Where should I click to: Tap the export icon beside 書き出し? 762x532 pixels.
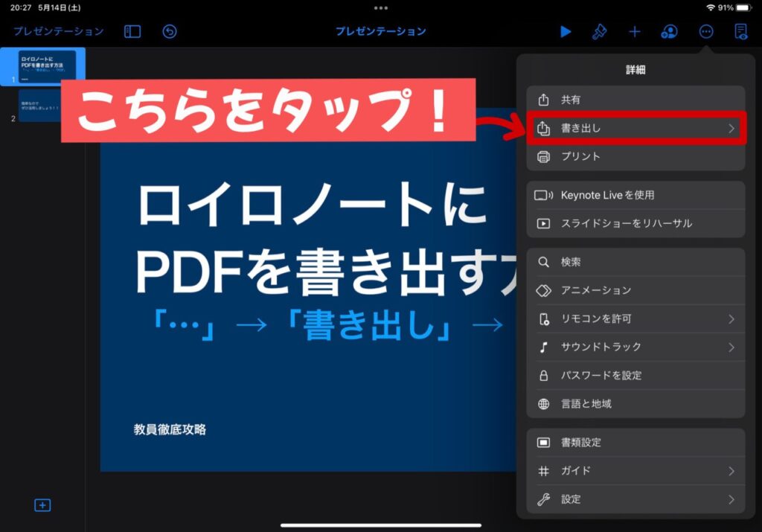(x=543, y=128)
